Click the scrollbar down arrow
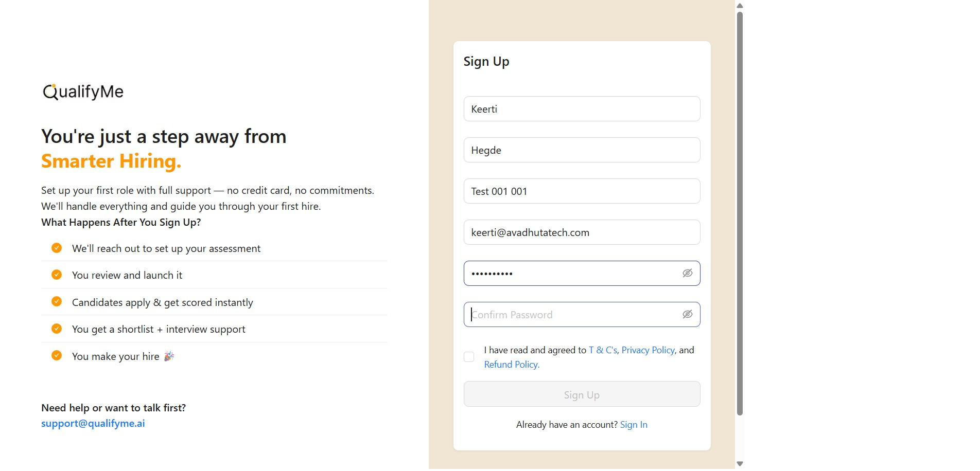 tap(740, 464)
